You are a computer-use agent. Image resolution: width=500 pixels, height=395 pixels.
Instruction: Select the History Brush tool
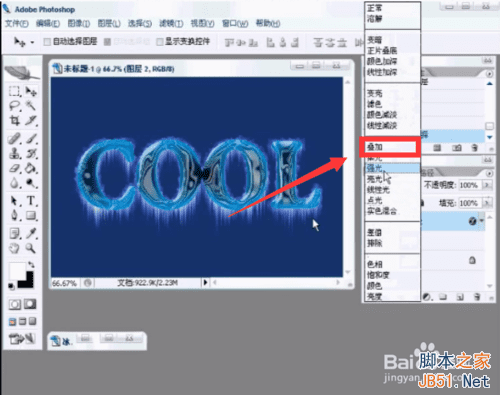(31, 153)
